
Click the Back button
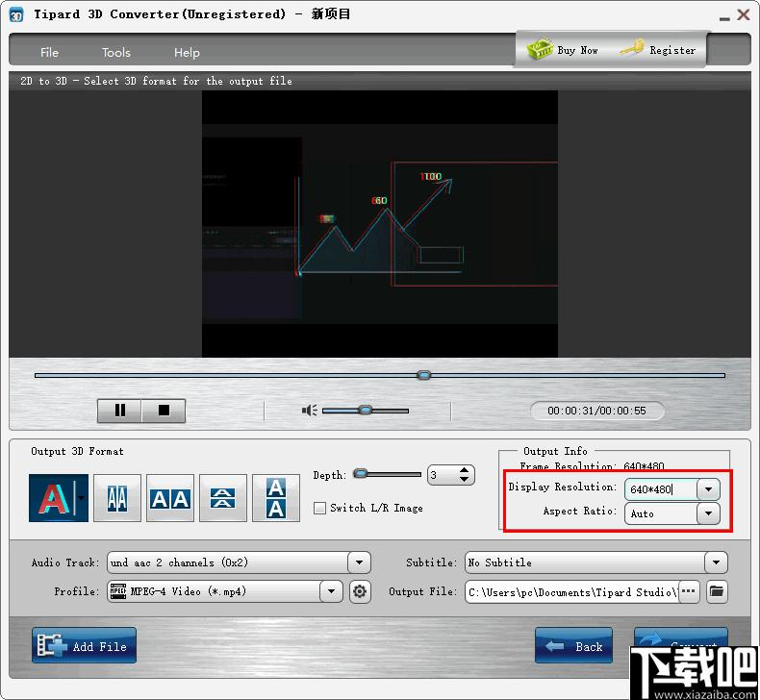pyautogui.click(x=574, y=645)
